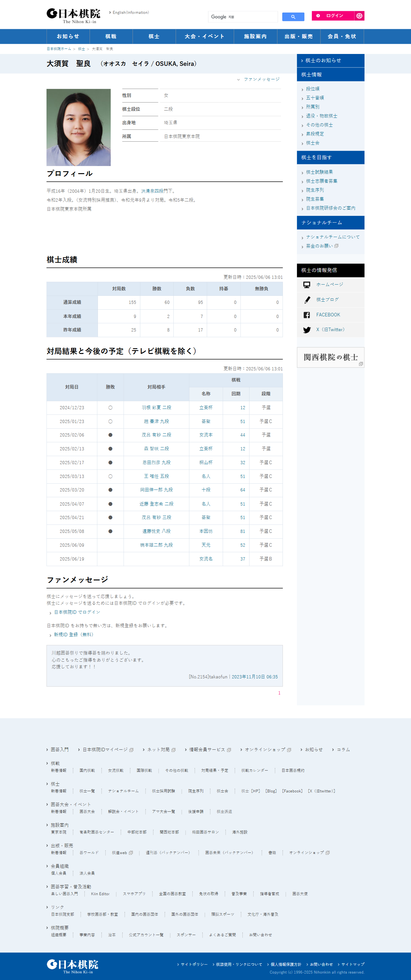Open footer 有楽町囲碁センター link
411x980 pixels.
tap(97, 832)
